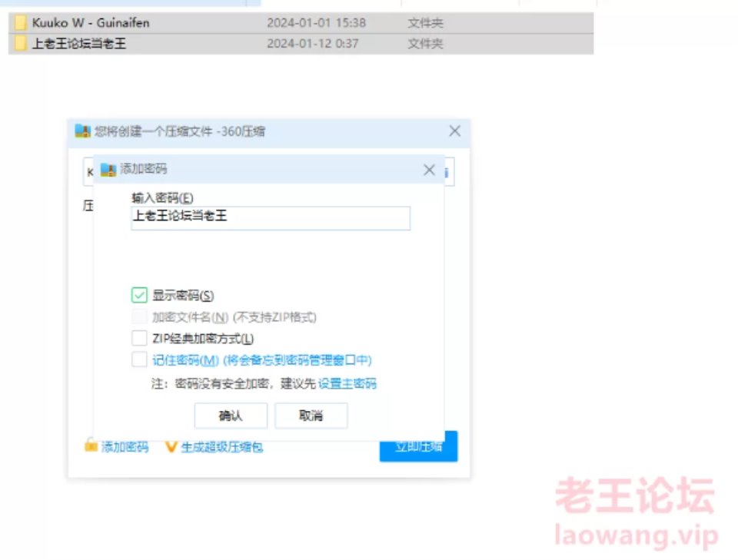Viewport: 738px width, 560px height.
Task: Uncheck the 显示密码 checkbox
Action: pyautogui.click(x=139, y=295)
